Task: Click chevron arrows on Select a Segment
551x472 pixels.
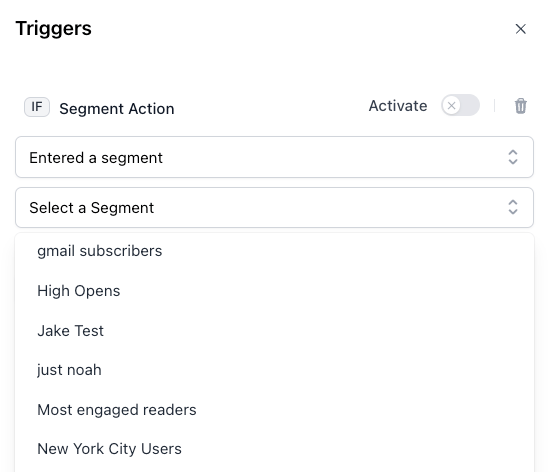Action: pos(513,207)
